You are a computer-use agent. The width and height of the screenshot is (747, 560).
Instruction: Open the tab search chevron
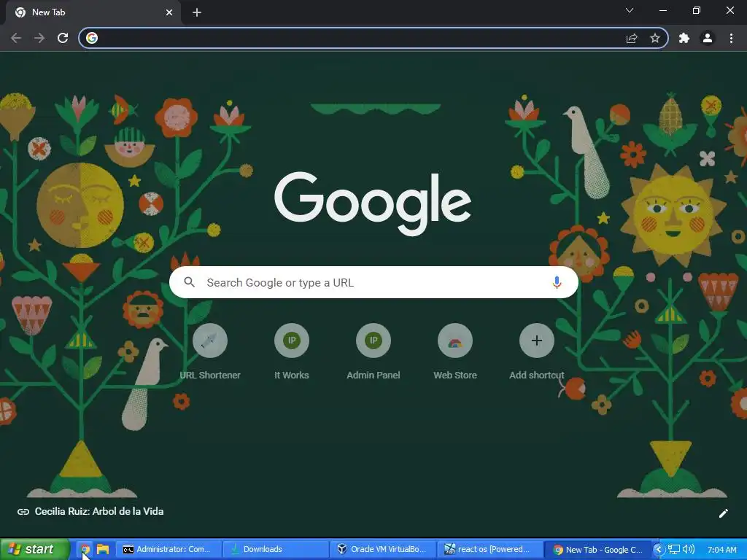pyautogui.click(x=630, y=10)
